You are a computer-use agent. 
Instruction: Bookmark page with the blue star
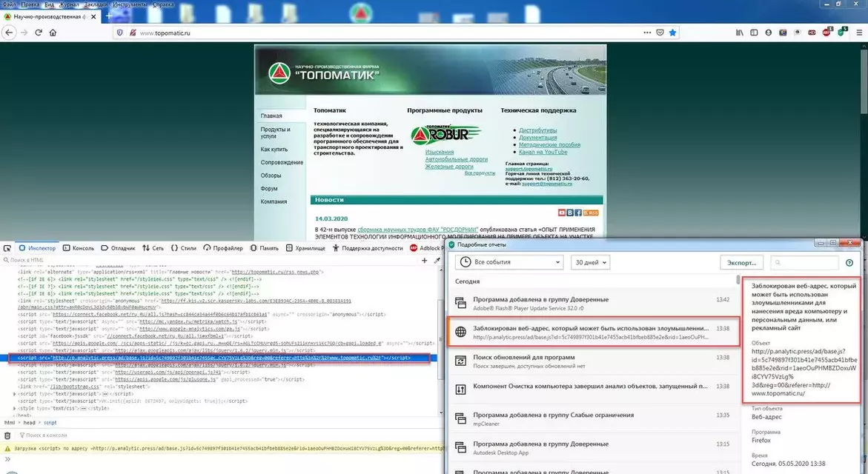click(x=672, y=33)
